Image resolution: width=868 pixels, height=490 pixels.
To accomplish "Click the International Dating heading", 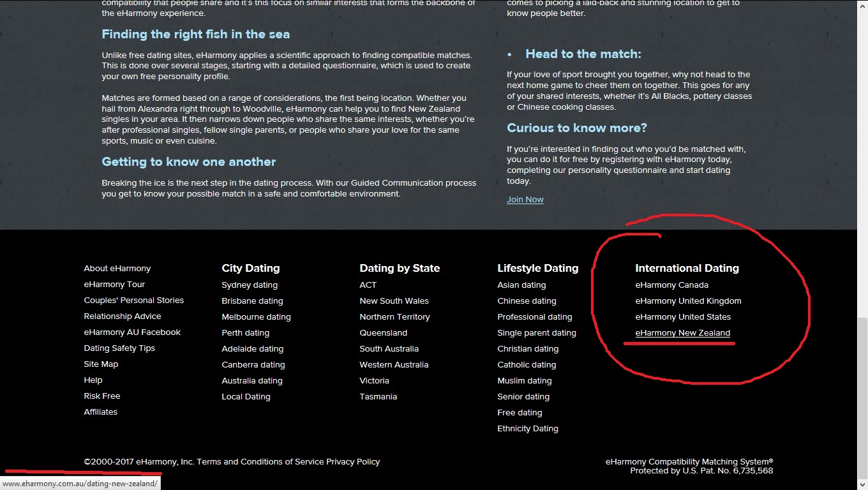I will [x=687, y=269].
